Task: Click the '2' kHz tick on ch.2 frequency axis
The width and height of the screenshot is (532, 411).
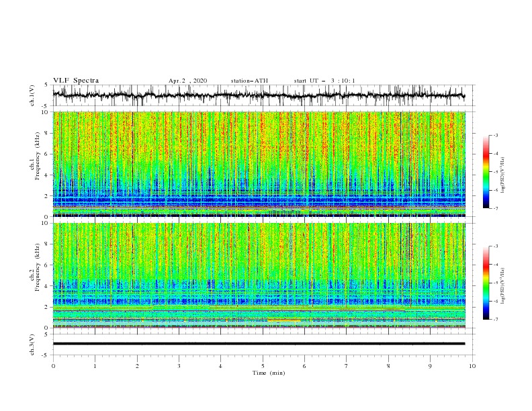Action: pos(47,307)
